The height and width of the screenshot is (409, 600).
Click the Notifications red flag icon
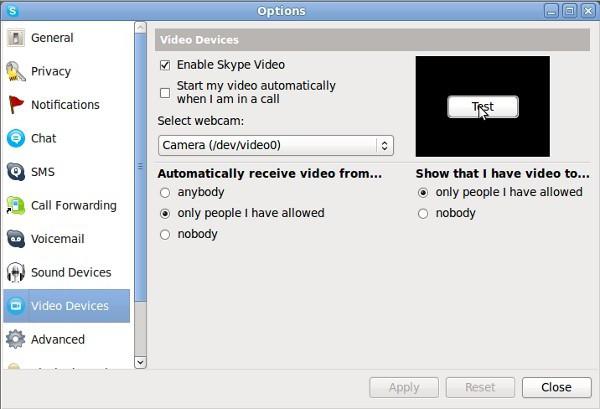(x=16, y=104)
